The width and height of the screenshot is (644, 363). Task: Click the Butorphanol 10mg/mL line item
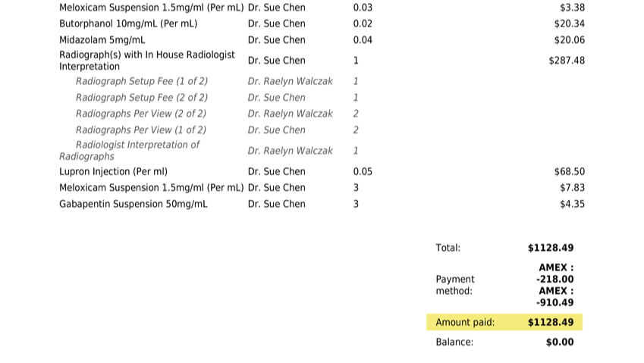[128, 23]
